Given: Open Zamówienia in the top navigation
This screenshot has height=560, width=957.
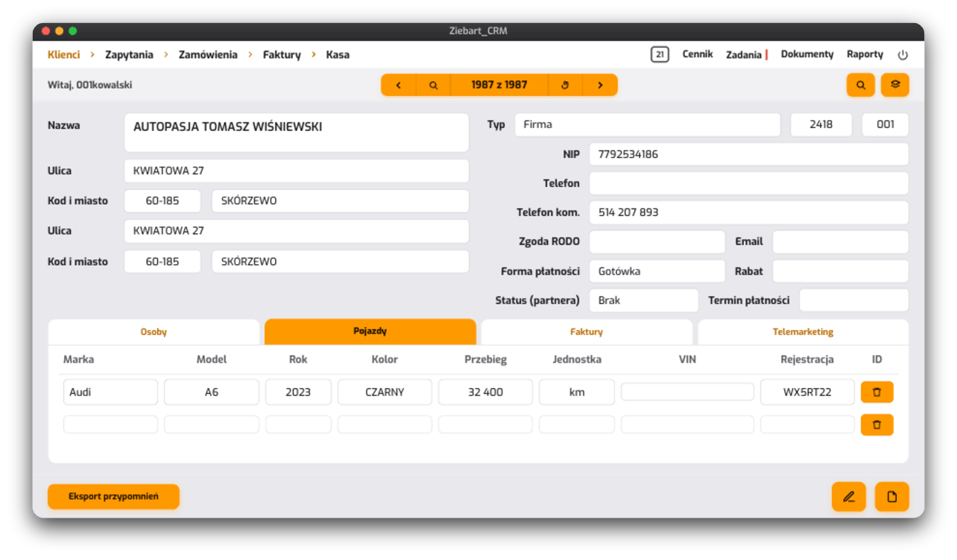Looking at the screenshot, I should [x=208, y=54].
